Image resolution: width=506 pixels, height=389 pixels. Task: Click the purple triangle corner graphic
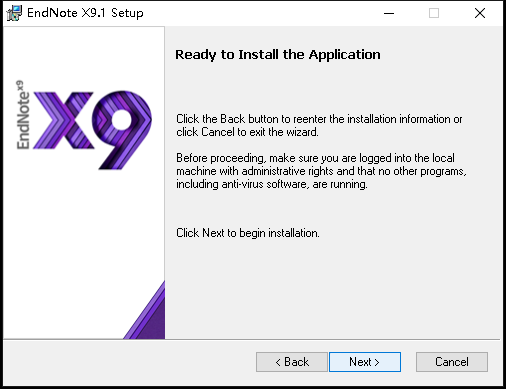[x=144, y=310]
